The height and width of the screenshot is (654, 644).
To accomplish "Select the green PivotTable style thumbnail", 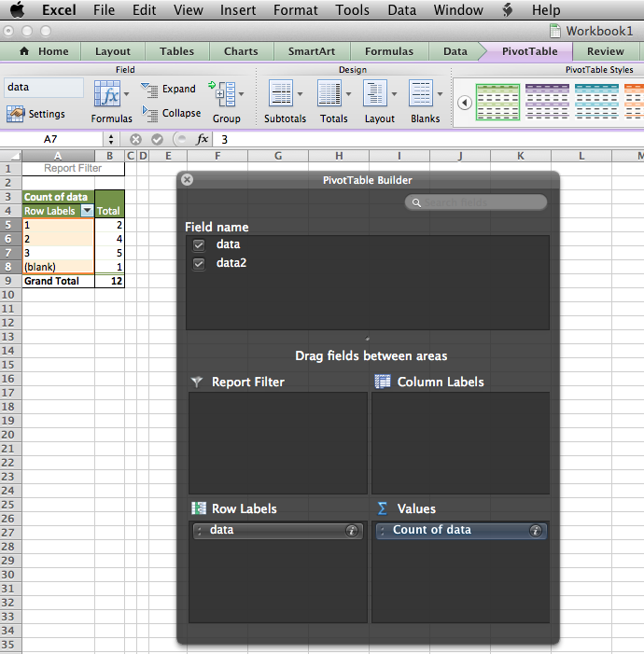I will coord(497,103).
